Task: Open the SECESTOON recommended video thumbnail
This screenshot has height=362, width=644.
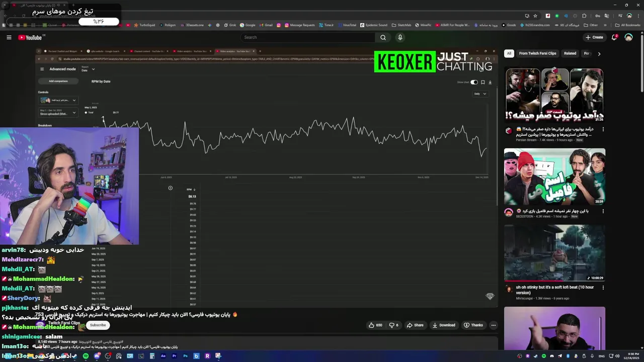Action: (554, 176)
